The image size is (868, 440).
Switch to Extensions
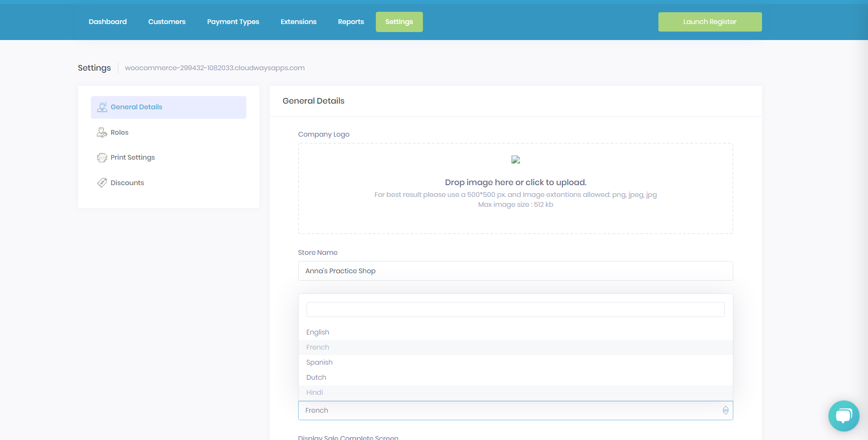click(x=299, y=22)
